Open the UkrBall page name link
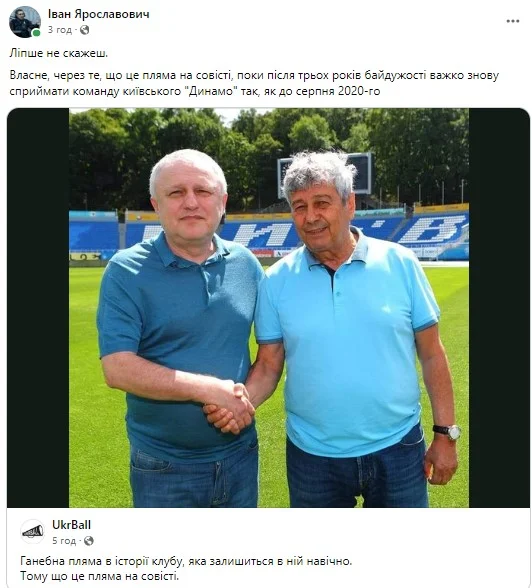The height and width of the screenshot is (588, 532). 71,525
